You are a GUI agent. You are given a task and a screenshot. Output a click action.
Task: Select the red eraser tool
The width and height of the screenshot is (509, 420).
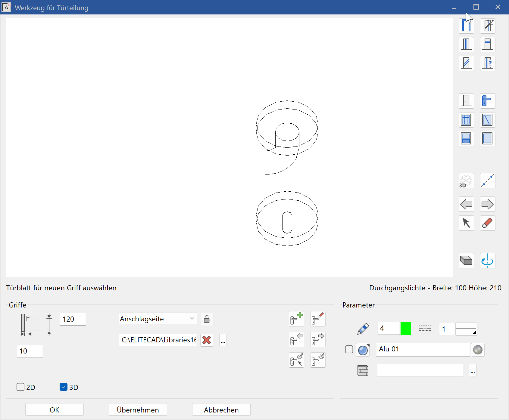(488, 223)
